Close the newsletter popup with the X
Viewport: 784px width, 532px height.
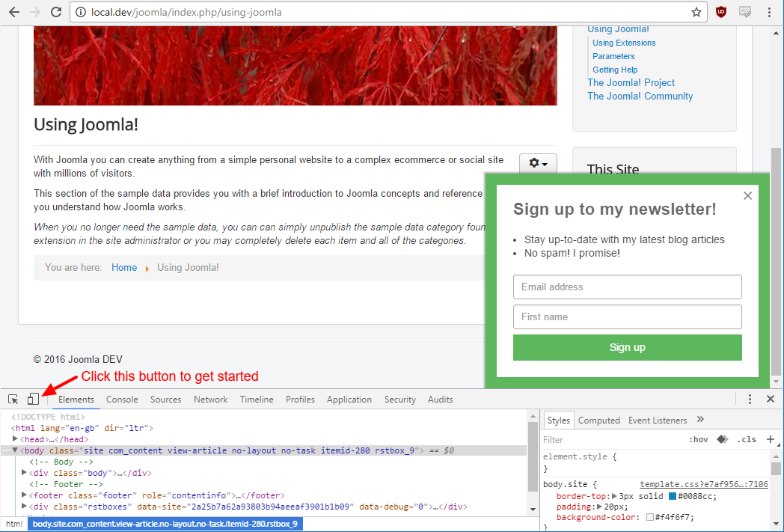[747, 196]
